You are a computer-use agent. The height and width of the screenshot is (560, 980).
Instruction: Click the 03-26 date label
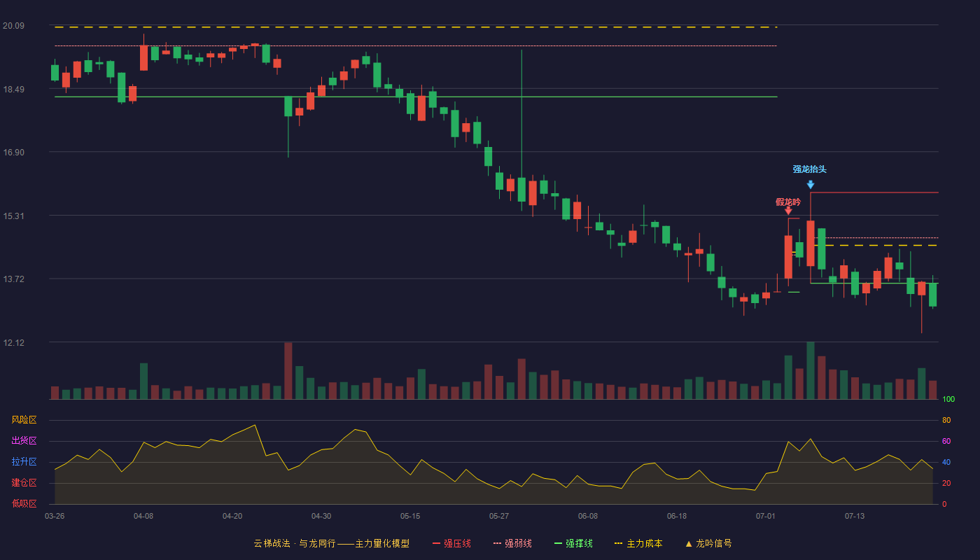55,516
